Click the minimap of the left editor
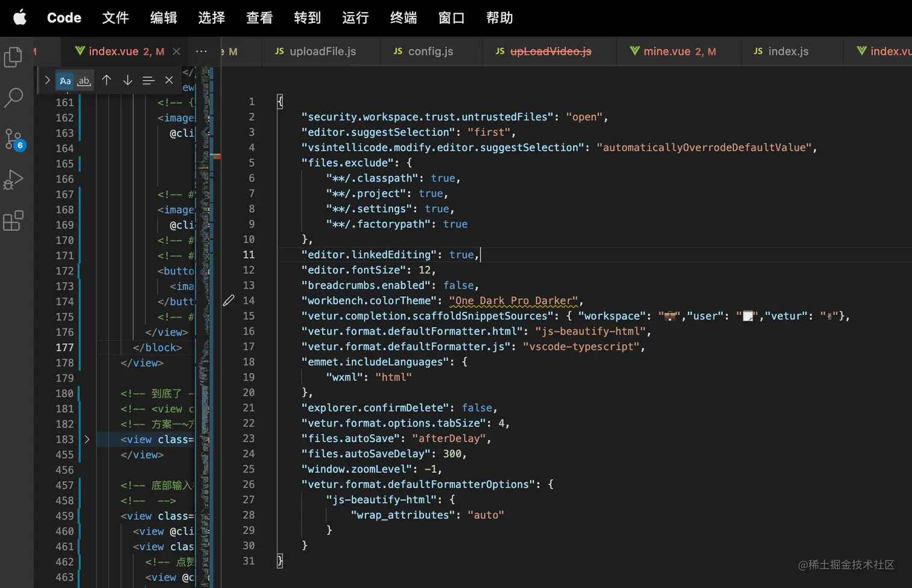The height and width of the screenshot is (588, 912). (206, 326)
